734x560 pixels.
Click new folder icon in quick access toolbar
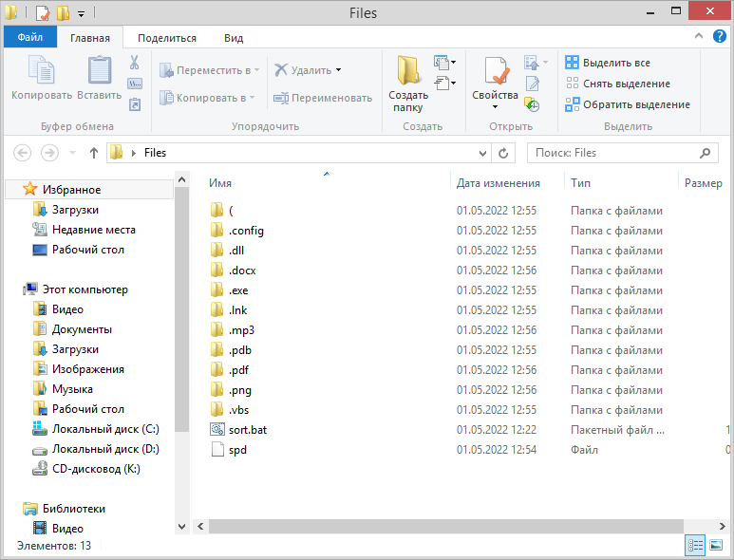pos(63,12)
